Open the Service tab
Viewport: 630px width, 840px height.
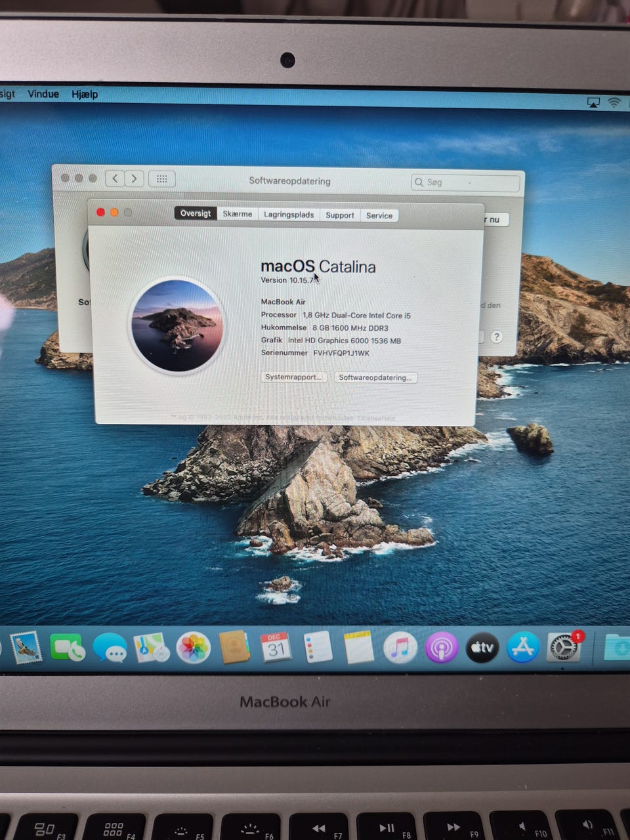point(379,215)
